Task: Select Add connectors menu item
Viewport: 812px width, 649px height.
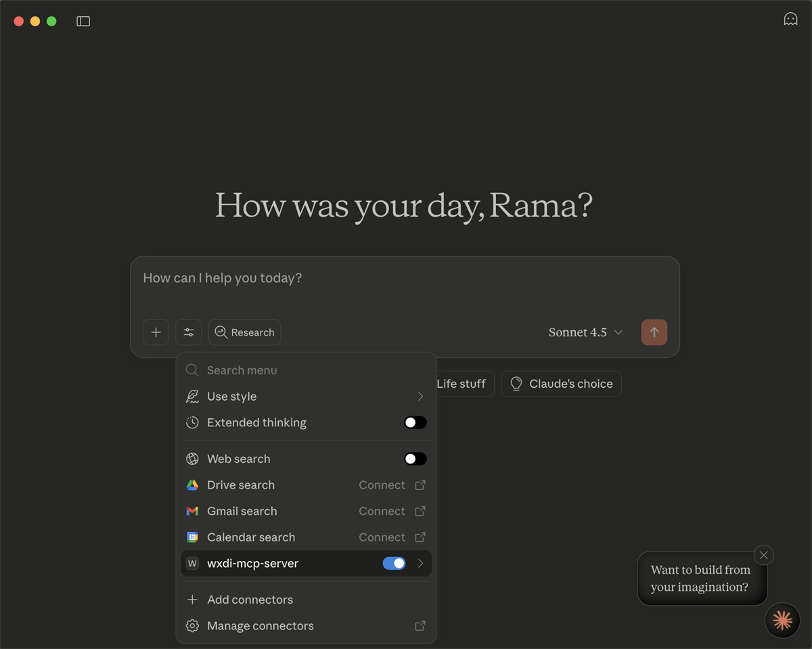Action: [250, 600]
